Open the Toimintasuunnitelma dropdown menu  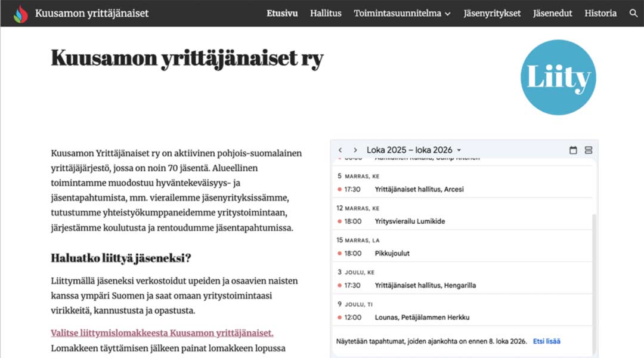398,13
